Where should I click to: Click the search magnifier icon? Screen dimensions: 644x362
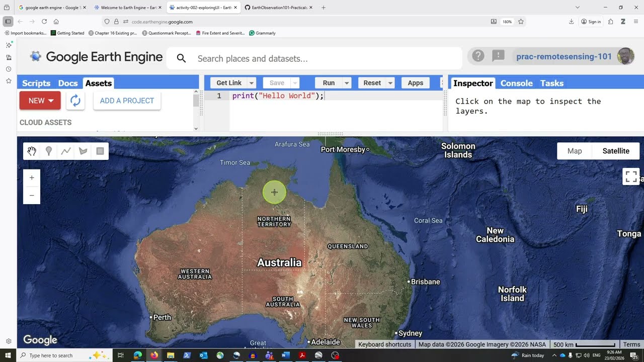(182, 58)
